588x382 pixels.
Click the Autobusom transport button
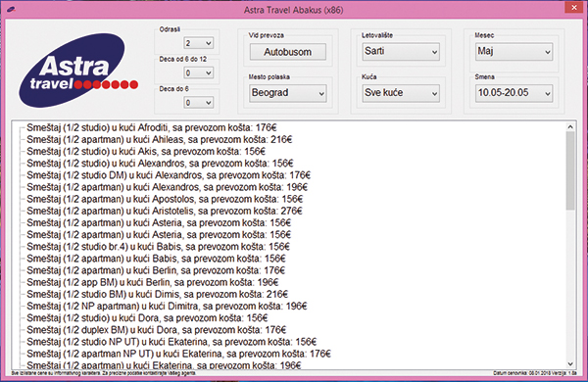[x=287, y=52]
